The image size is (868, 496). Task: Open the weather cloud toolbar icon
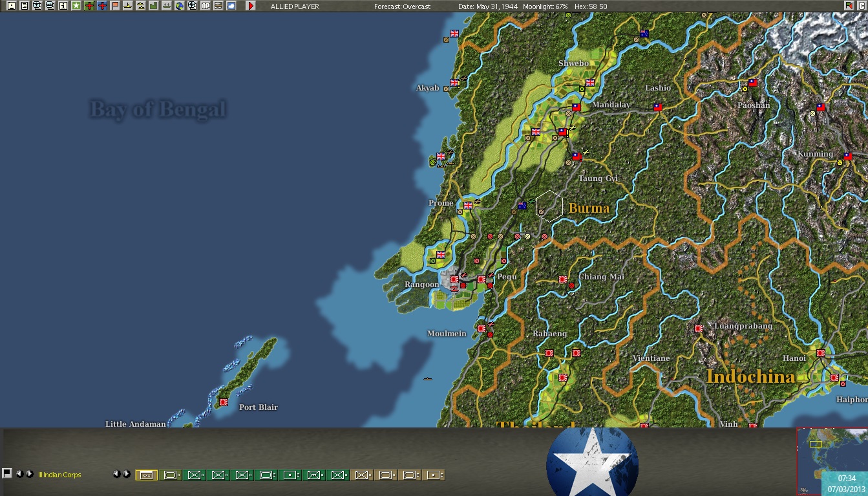coord(231,6)
